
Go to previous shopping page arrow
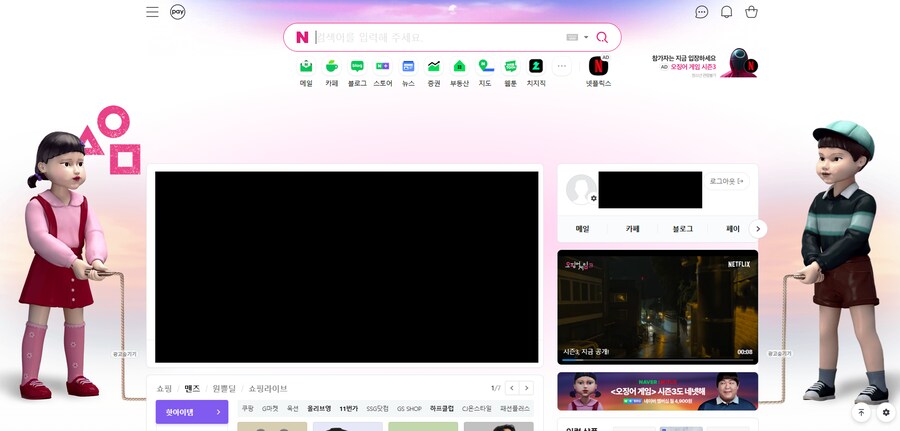click(x=512, y=388)
